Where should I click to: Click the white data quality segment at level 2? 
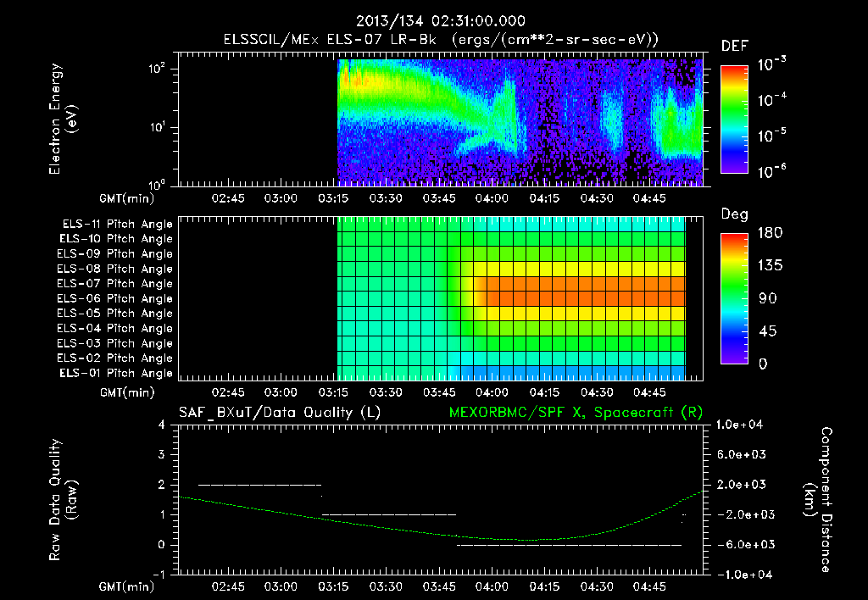click(x=259, y=485)
